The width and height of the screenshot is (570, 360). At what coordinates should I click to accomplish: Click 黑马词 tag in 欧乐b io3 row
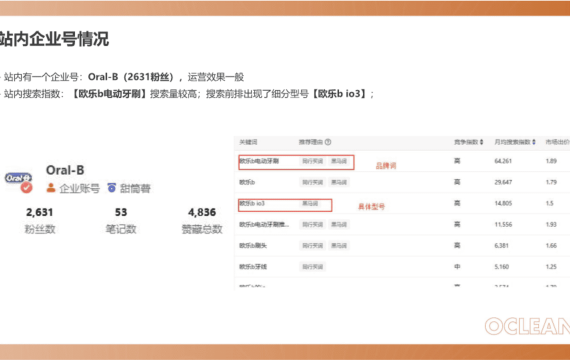pyautogui.click(x=310, y=203)
